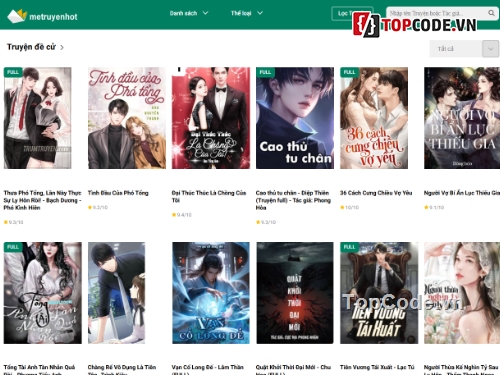Click title Người Vợ Bí Ẩn Lục Thiếu Gia
Image resolution: width=500 pixels, height=375 pixels.
pos(462,193)
